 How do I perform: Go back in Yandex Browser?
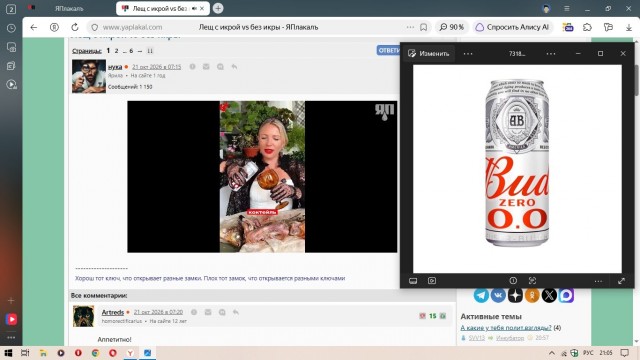(x=33, y=27)
